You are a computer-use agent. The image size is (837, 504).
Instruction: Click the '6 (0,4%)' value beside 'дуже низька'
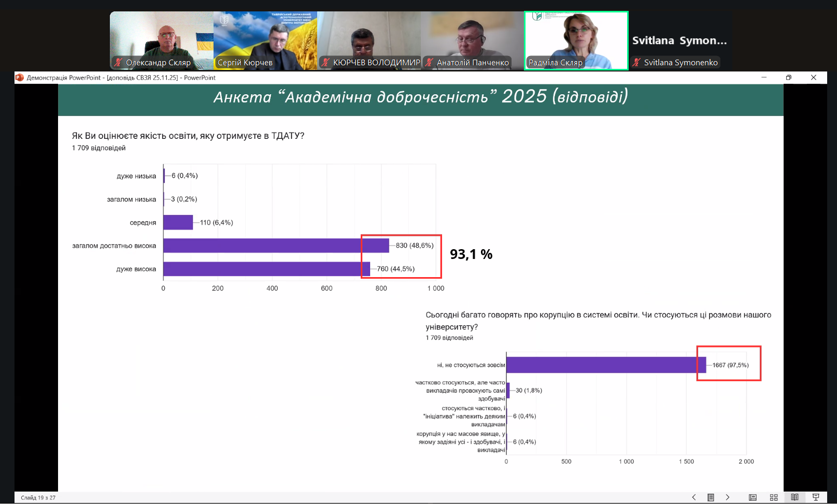pyautogui.click(x=185, y=176)
